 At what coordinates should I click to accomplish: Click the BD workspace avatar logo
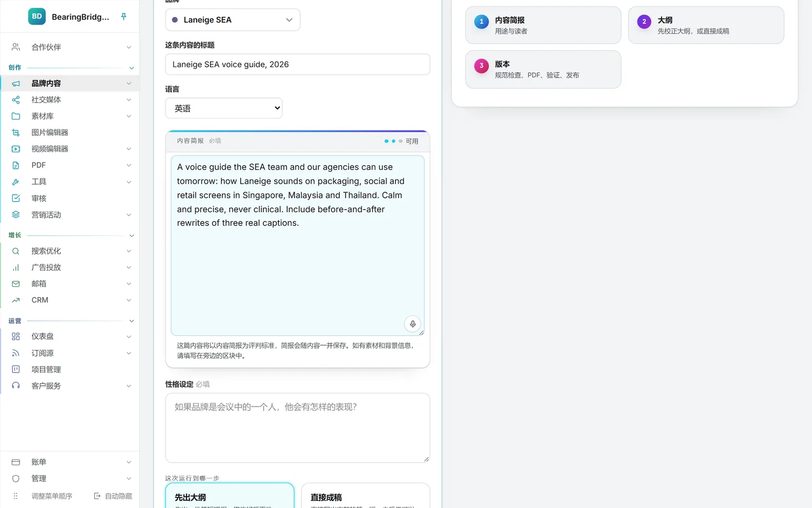(37, 16)
